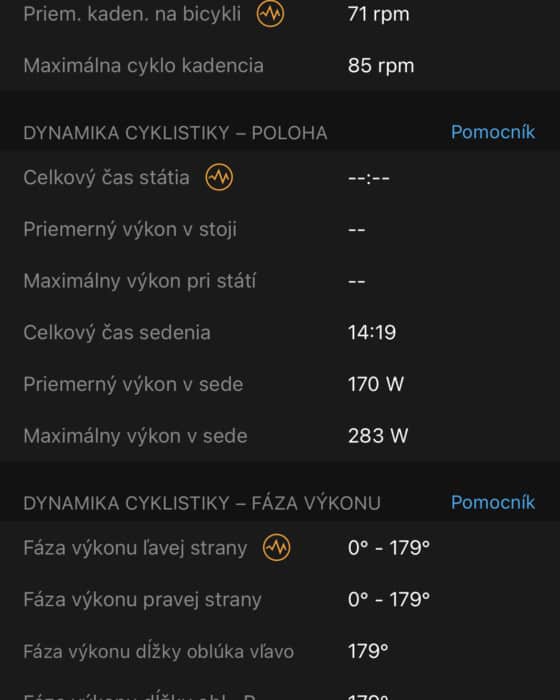
Task: Select Fáza výkonu dĺžky oblúka vľavo row
Action: (280, 651)
